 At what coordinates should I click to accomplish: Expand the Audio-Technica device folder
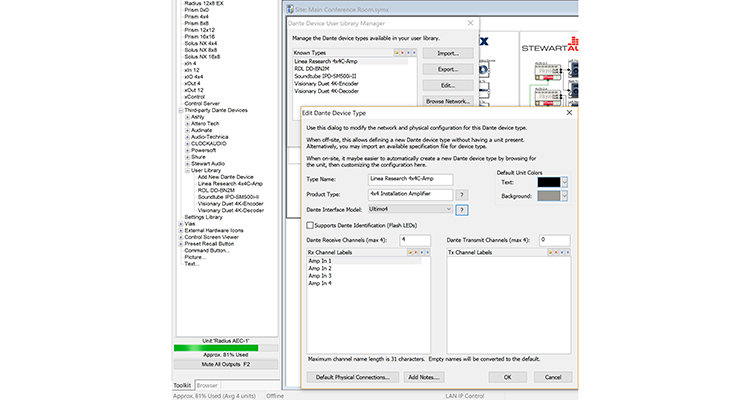click(x=187, y=136)
